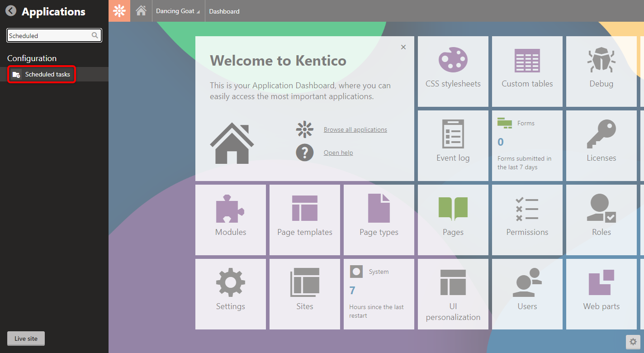Click the Live site button
Viewport: 644px width, 353px height.
pos(26,339)
